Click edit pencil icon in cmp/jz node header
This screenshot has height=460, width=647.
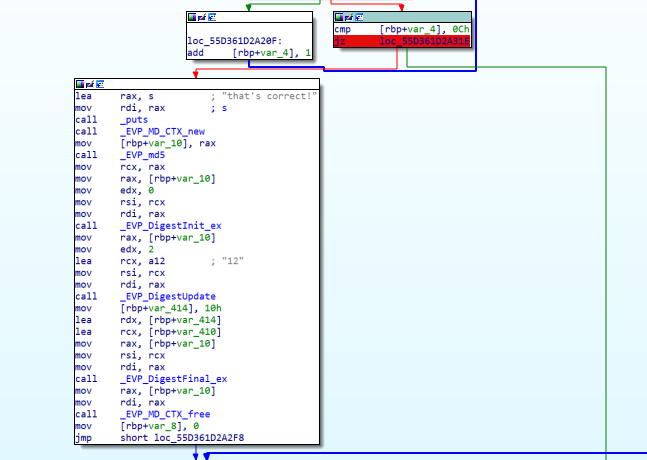pos(349,17)
